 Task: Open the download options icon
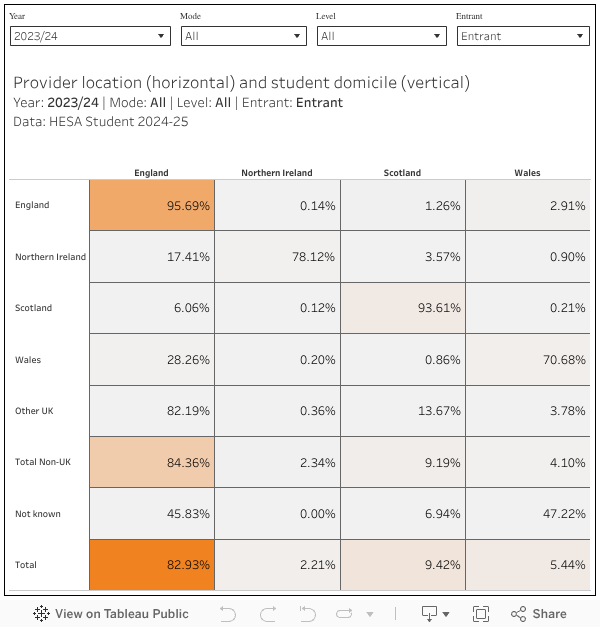coord(435,613)
